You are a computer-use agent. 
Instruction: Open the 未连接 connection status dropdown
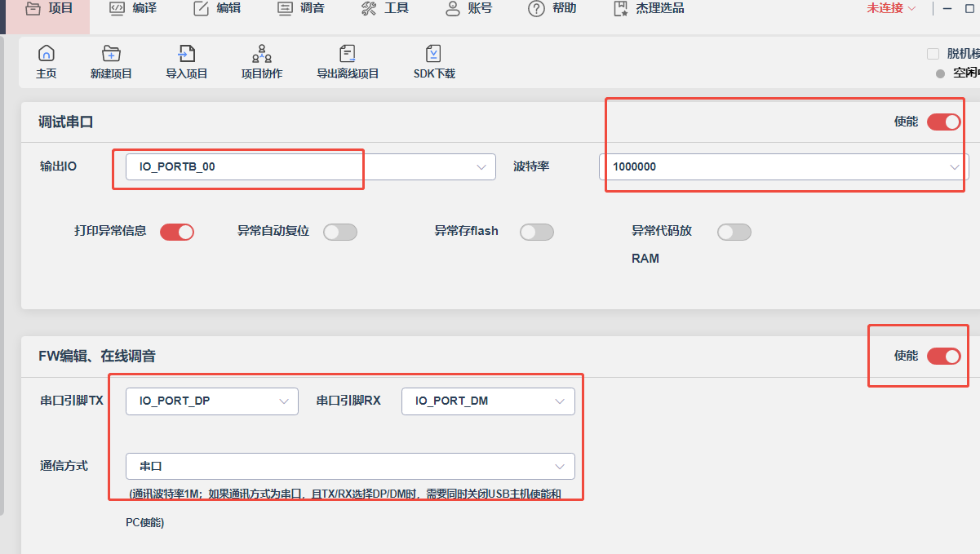[891, 8]
